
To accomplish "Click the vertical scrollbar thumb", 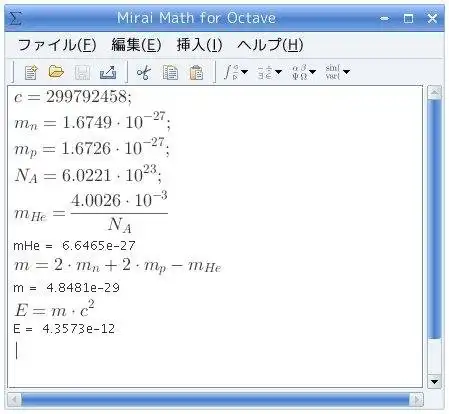I will tap(434, 219).
